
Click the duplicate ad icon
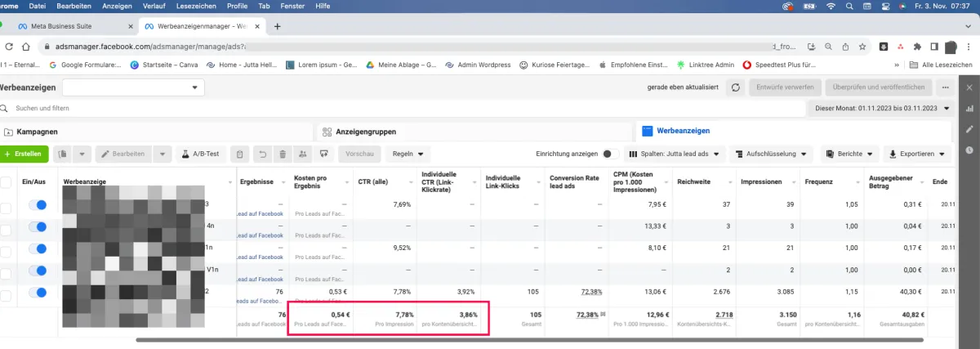tap(63, 154)
